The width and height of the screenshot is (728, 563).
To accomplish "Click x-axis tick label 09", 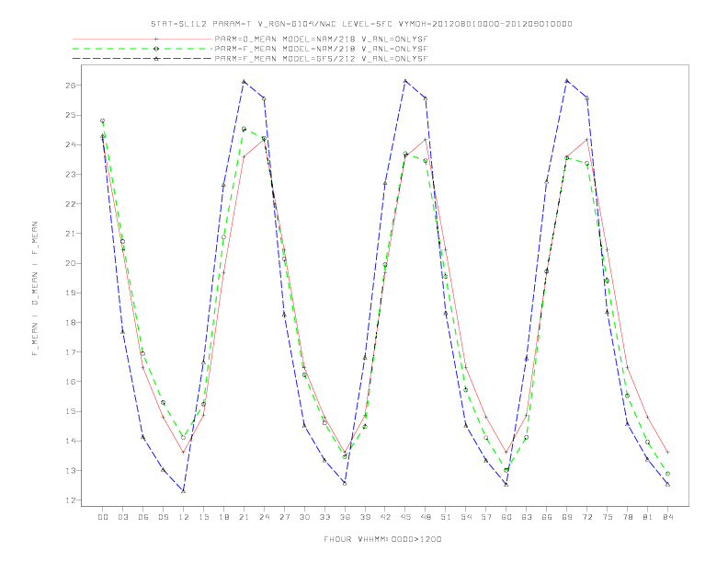I will (x=163, y=517).
